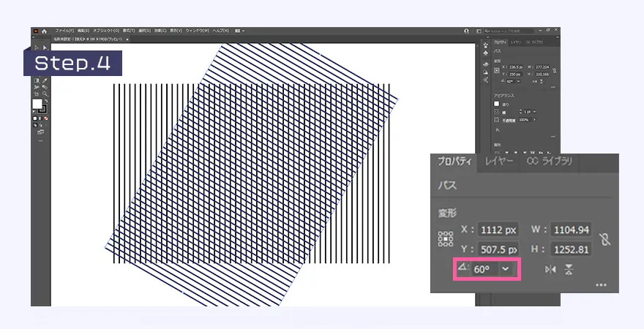Open the stroke weight dropdown next to 1 pt
The image size is (644, 329).
pyautogui.click(x=534, y=112)
